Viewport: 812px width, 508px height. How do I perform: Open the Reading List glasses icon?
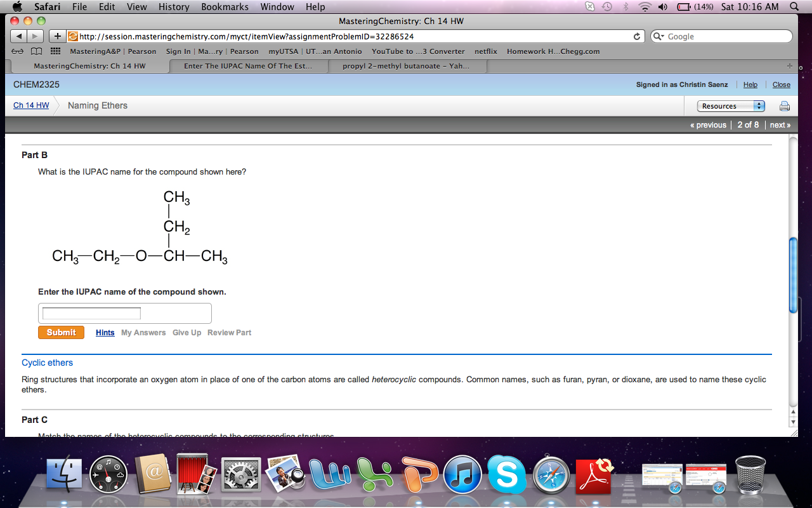19,51
